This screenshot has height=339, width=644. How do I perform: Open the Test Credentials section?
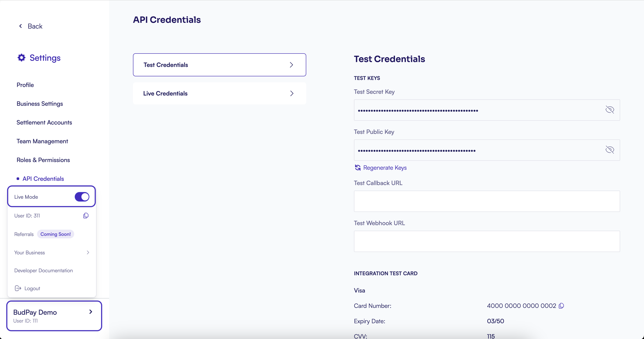(219, 65)
